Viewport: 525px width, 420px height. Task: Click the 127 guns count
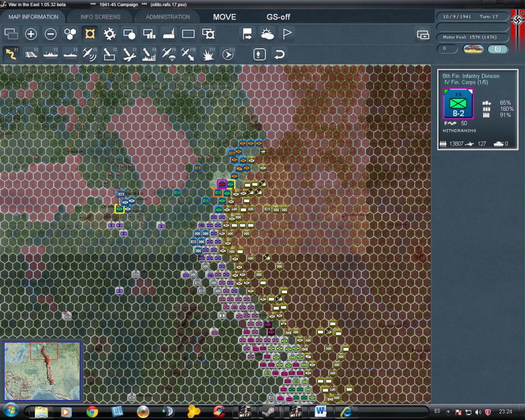click(x=482, y=144)
